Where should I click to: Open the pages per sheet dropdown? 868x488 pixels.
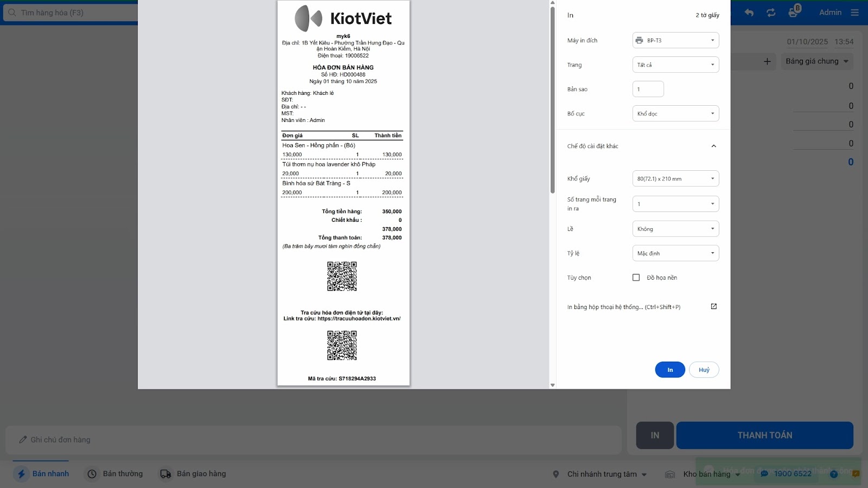675,204
